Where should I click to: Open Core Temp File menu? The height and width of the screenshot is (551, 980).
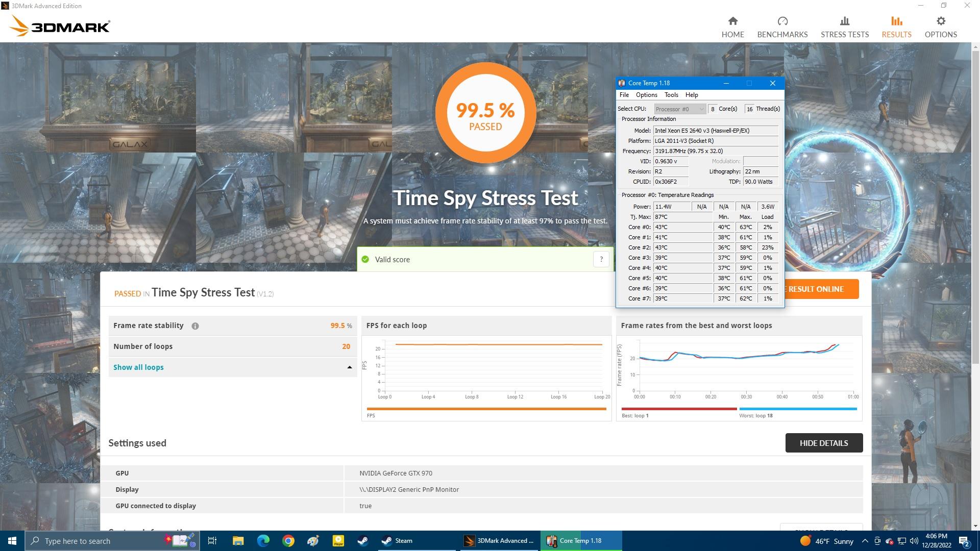pos(624,95)
